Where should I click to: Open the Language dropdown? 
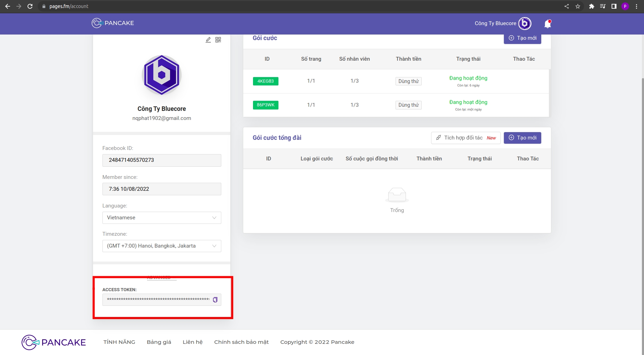pyautogui.click(x=162, y=218)
